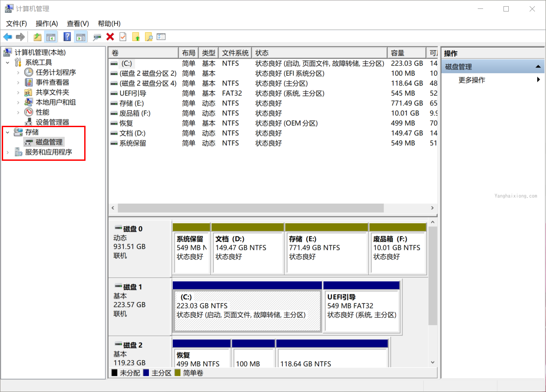Expand the Performance (性能) chevron

[x=18, y=112]
